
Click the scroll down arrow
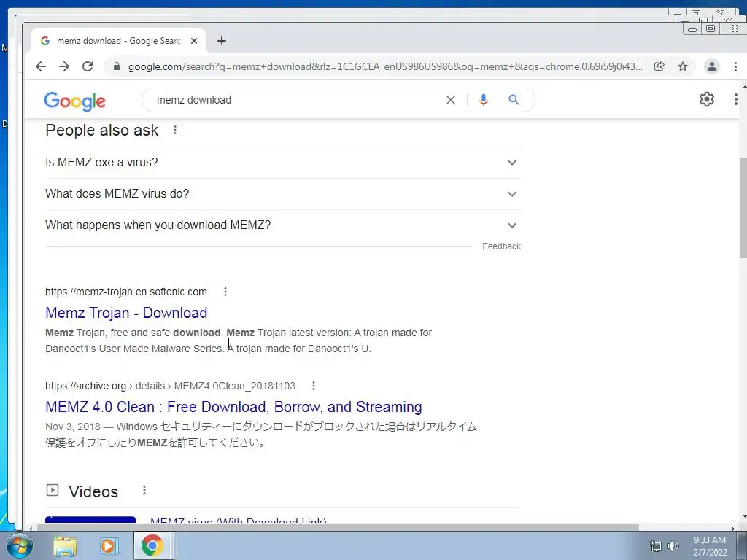coord(744,516)
